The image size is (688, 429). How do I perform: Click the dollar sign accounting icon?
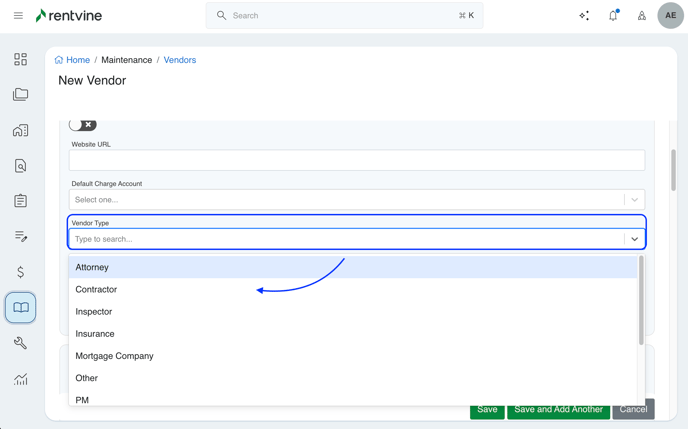[20, 272]
